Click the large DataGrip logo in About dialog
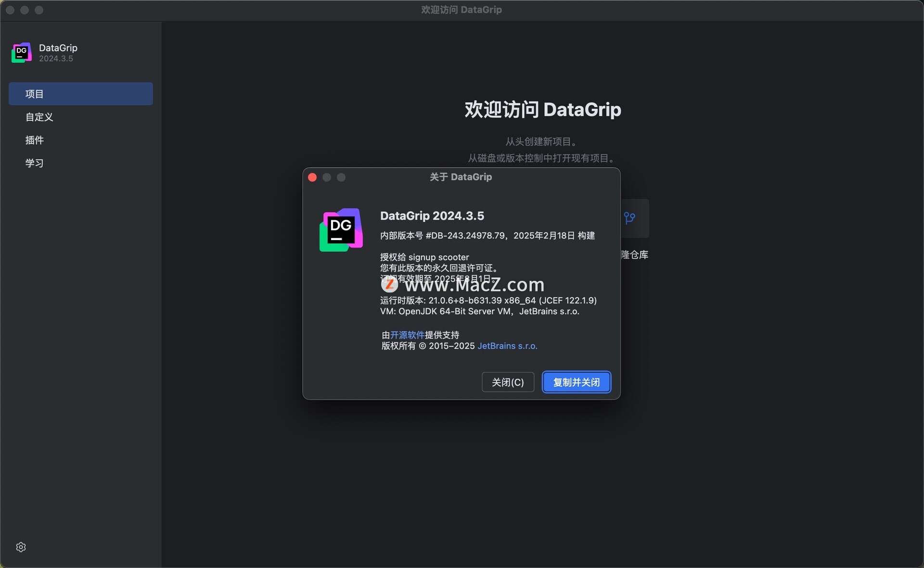 pyautogui.click(x=341, y=230)
